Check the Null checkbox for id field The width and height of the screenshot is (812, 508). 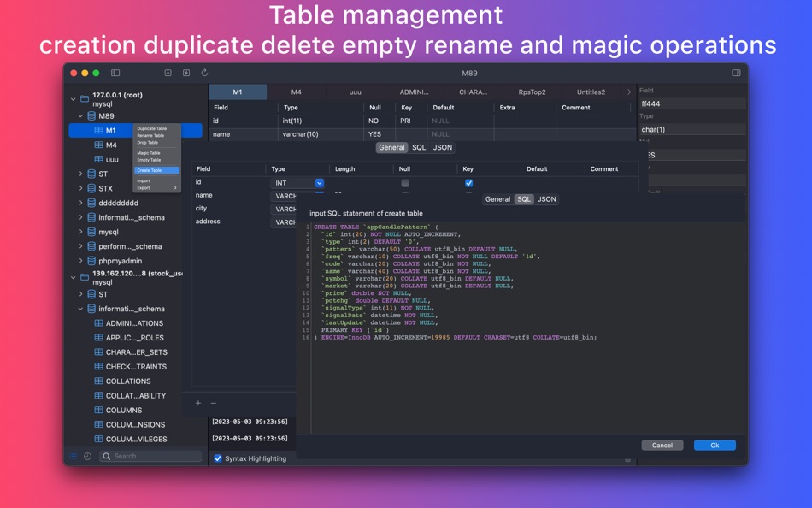pos(404,183)
